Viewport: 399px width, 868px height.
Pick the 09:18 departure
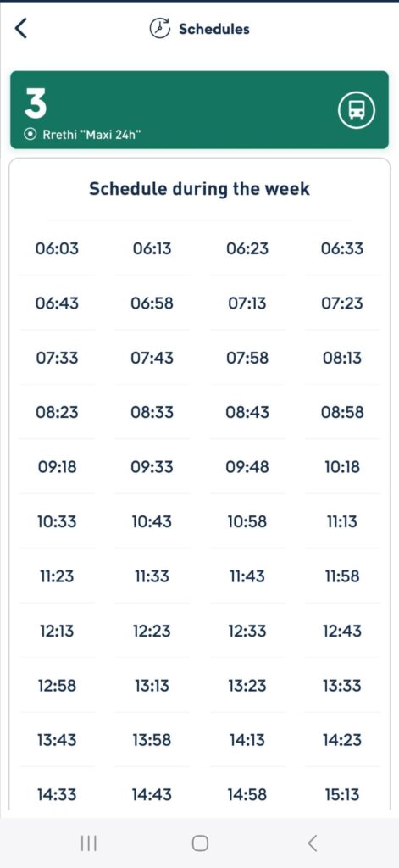pos(57,467)
